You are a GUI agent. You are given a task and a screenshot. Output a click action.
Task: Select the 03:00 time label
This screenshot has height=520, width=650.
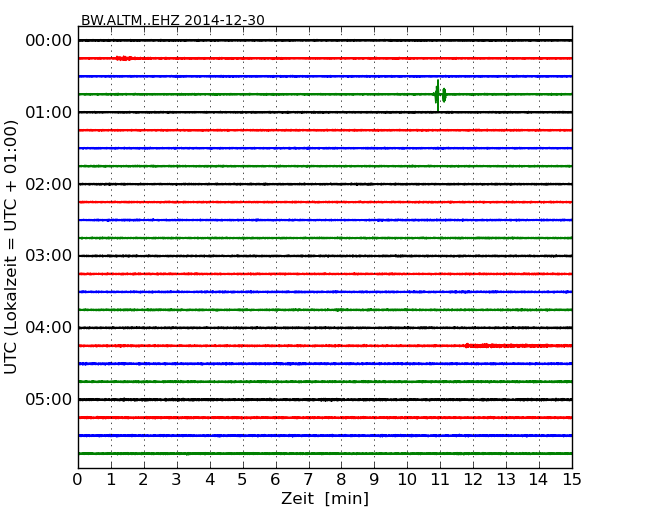[49, 256]
